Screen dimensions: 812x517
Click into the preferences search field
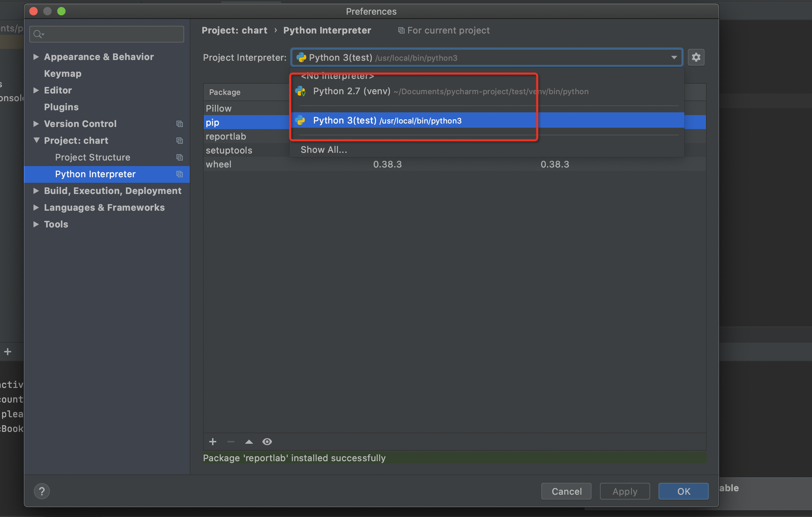tap(112, 34)
